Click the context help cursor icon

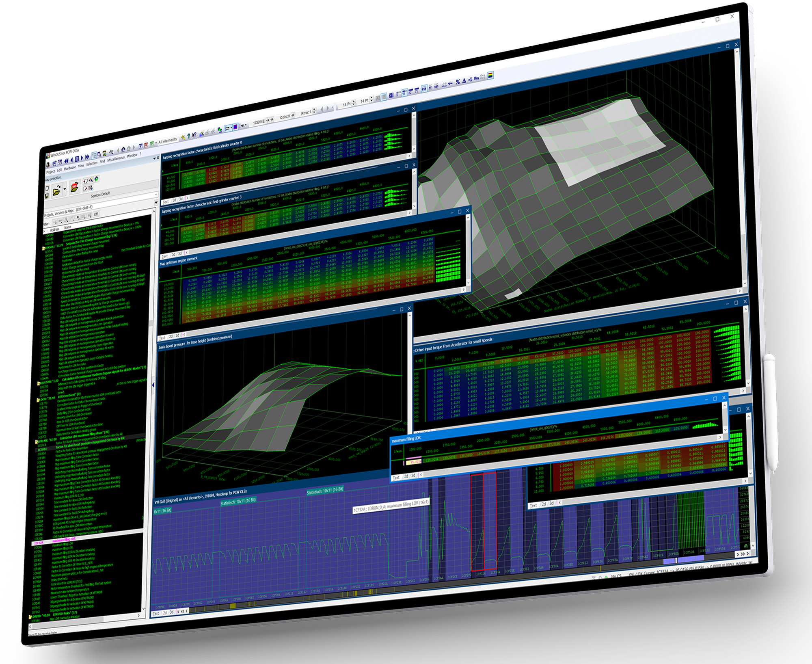point(194,135)
